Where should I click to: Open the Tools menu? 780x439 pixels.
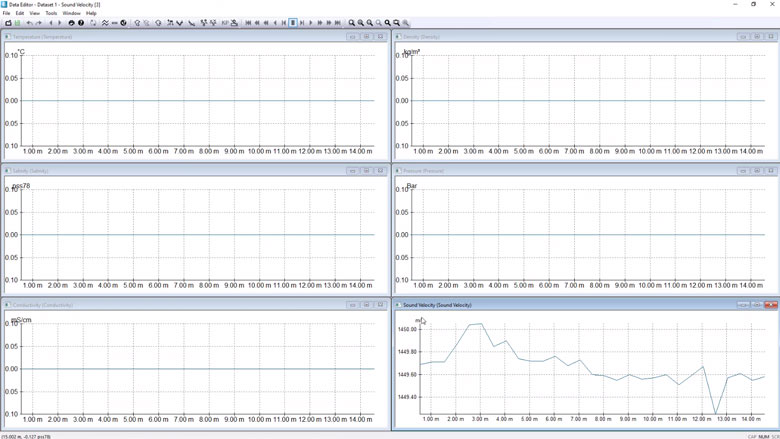coord(51,13)
